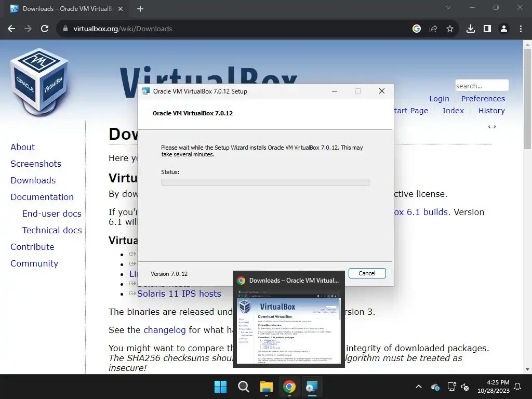
Task: Reload the page with the refresh icon
Action: (45, 29)
